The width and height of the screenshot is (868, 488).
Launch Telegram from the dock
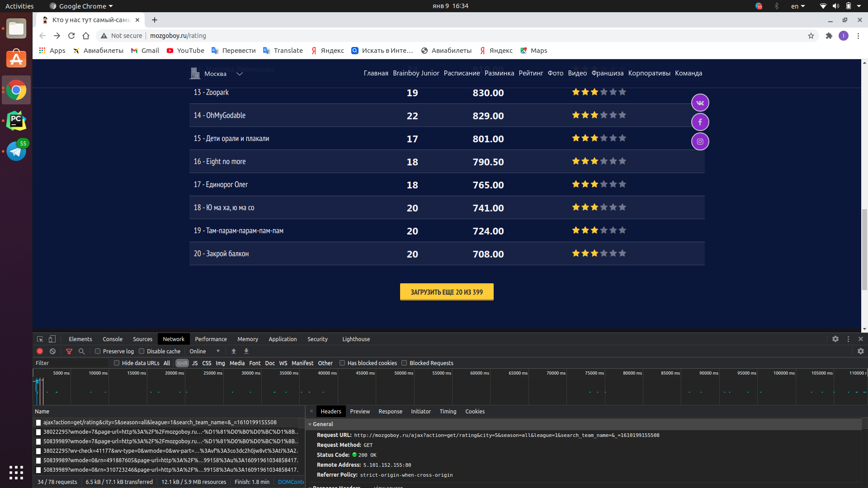pyautogui.click(x=16, y=151)
